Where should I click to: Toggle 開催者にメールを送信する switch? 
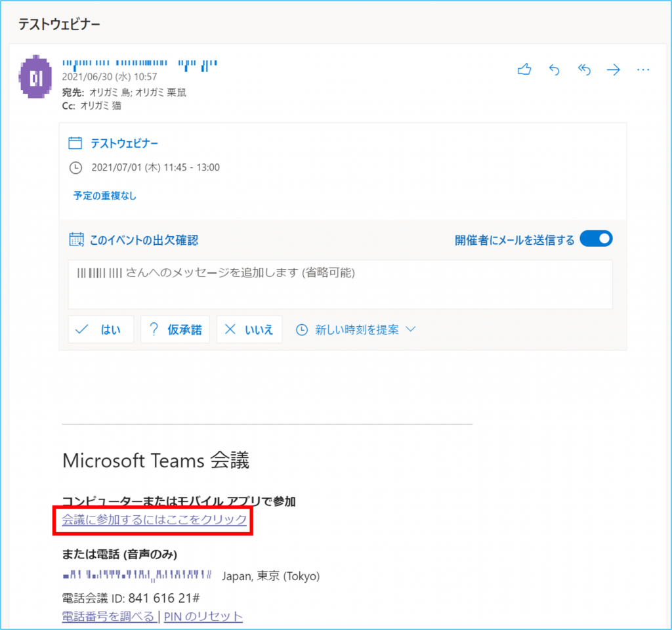click(597, 239)
